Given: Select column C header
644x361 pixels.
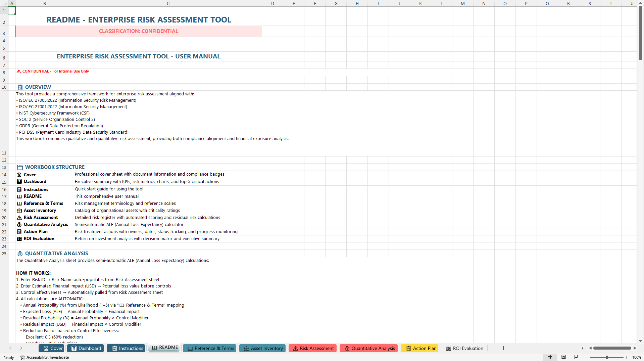Looking at the screenshot, I should (168, 3).
